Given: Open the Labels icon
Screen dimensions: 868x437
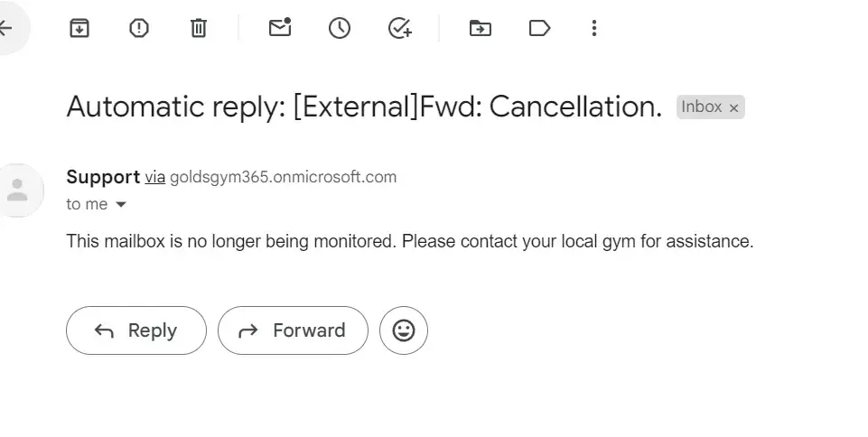Looking at the screenshot, I should (x=539, y=28).
